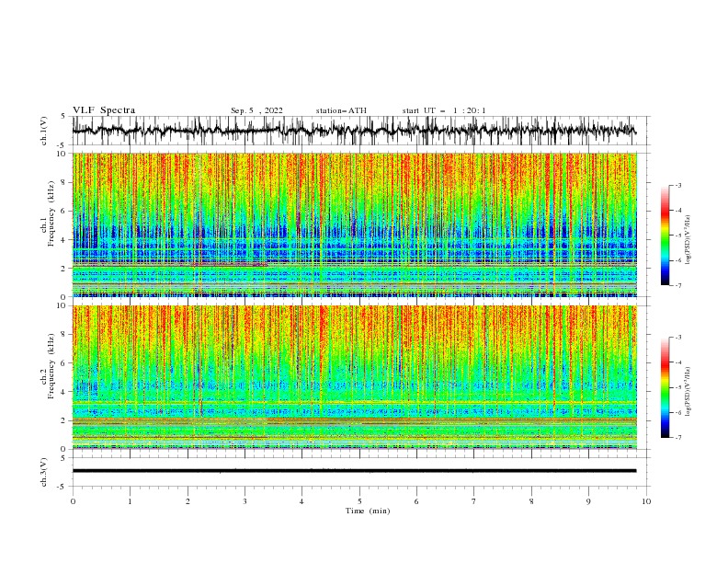Click the time-axis tick label "10"
This screenshot has height=563, width=728.
(646, 501)
